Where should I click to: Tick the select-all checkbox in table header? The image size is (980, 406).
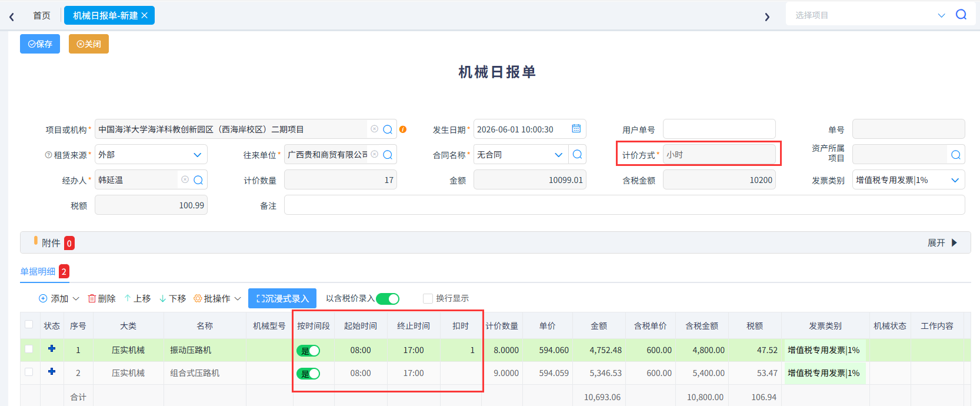pos(29,325)
